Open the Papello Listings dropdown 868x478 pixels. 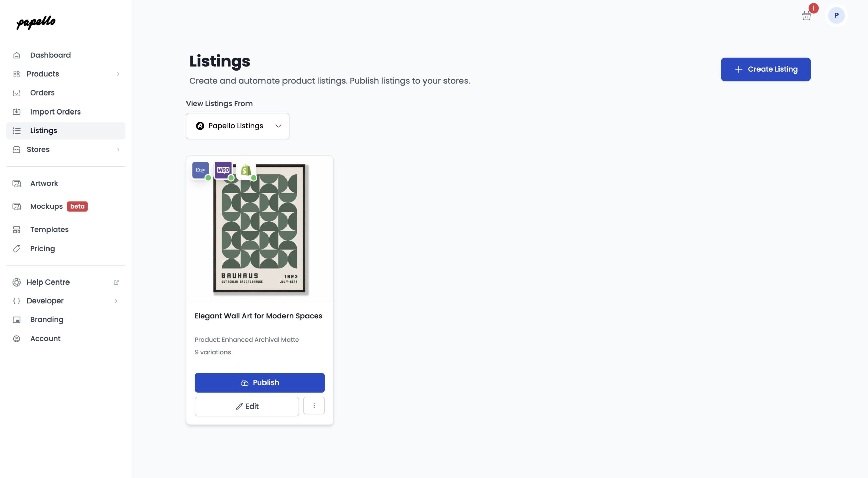pos(237,126)
